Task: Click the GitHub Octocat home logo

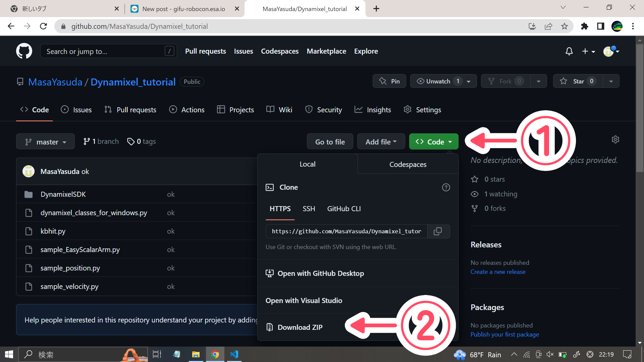Action: tap(24, 51)
